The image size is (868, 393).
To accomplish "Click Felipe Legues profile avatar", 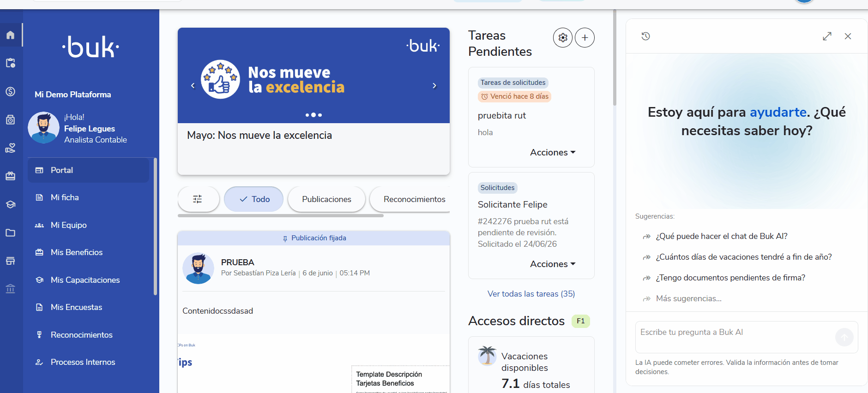I will (x=43, y=128).
